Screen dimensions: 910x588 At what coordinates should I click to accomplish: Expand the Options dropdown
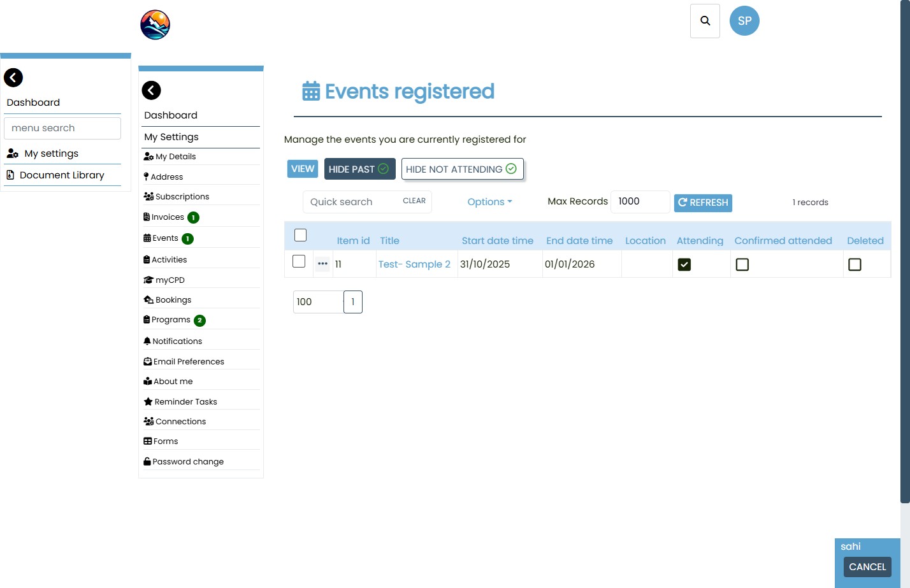point(489,202)
